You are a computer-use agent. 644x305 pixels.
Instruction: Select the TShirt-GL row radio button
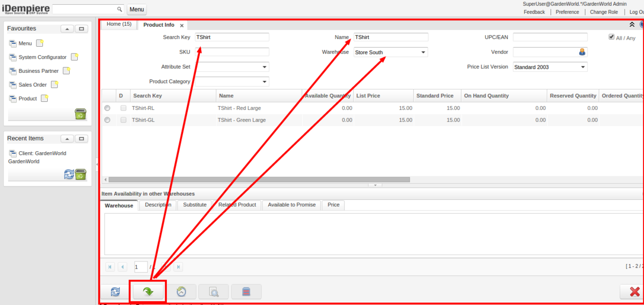click(x=107, y=120)
